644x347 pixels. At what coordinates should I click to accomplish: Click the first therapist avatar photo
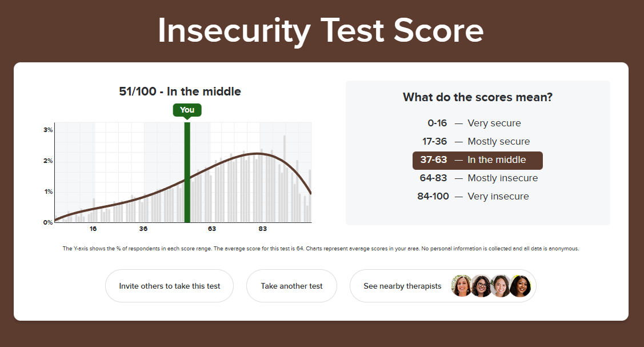[461, 286]
